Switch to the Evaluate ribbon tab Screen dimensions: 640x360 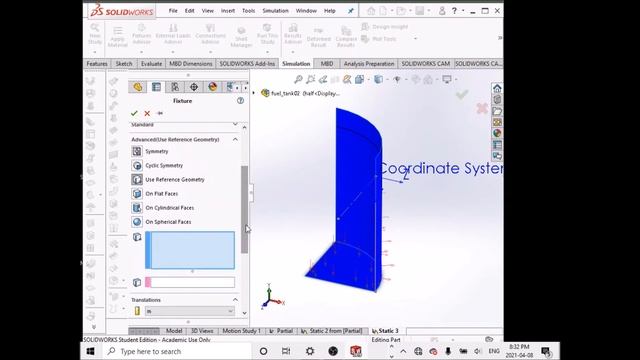[151, 64]
